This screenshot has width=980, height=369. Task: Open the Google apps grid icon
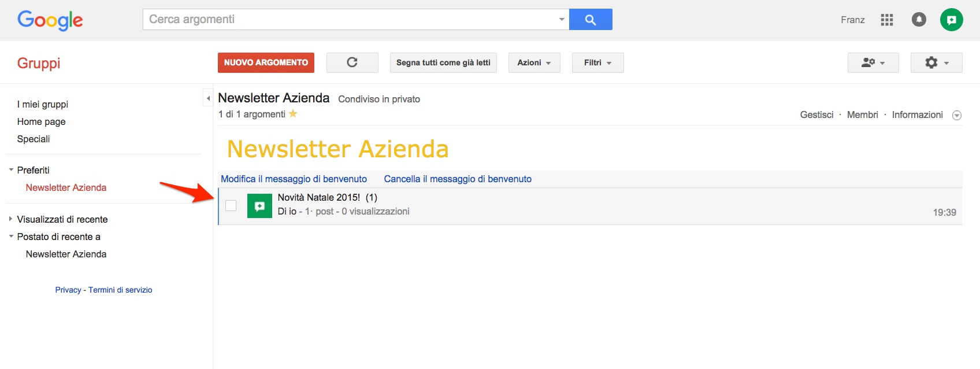[x=887, y=20]
